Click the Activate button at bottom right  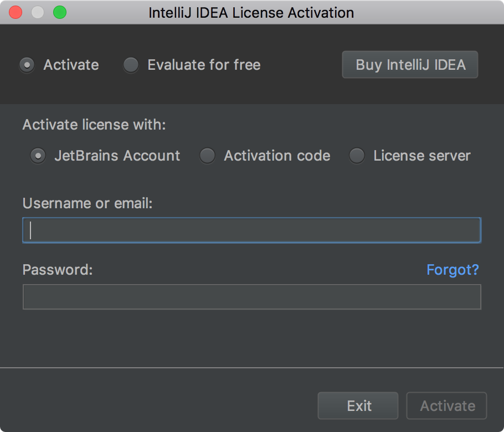[447, 406]
